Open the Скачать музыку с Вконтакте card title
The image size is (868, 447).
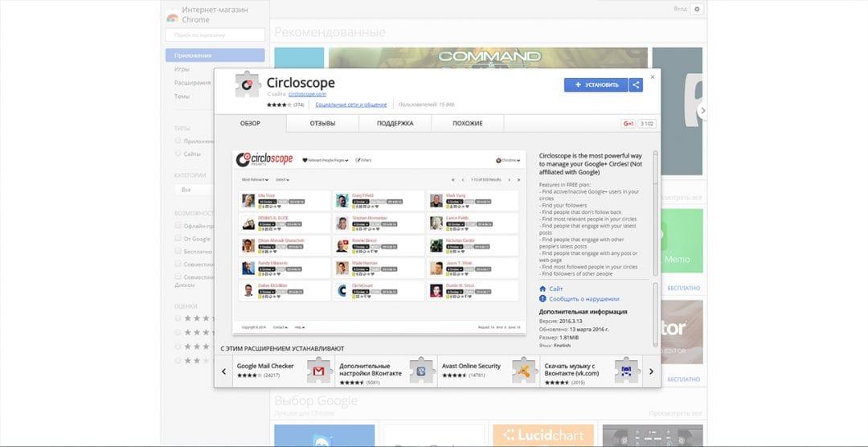pos(571,370)
